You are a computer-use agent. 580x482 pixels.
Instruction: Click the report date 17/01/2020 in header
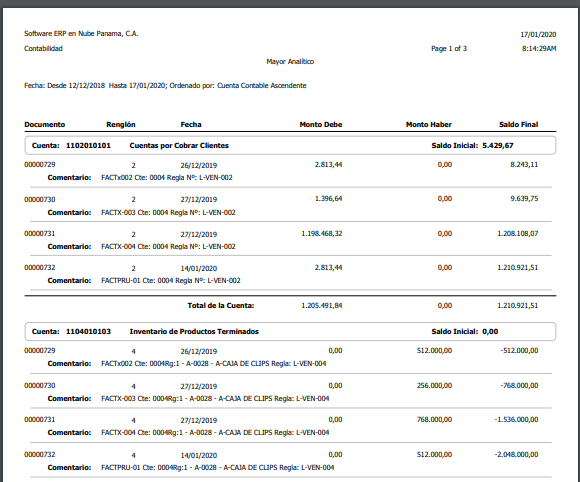(538, 34)
